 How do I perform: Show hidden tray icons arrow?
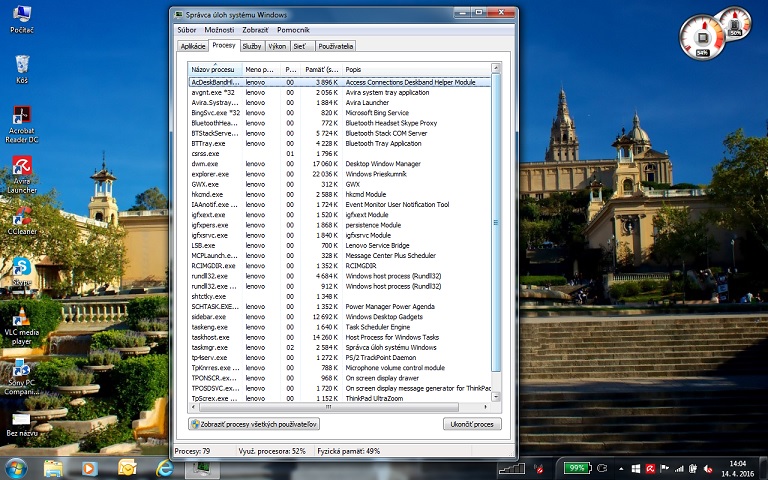pos(621,469)
